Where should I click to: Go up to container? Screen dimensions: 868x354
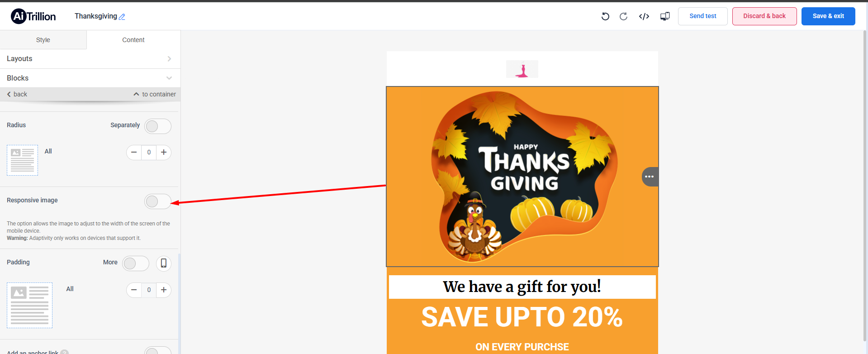point(155,94)
